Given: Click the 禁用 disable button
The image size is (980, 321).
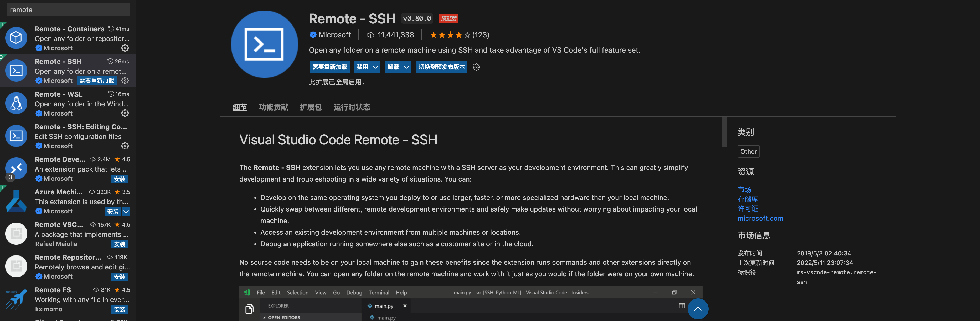Looking at the screenshot, I should [x=362, y=67].
